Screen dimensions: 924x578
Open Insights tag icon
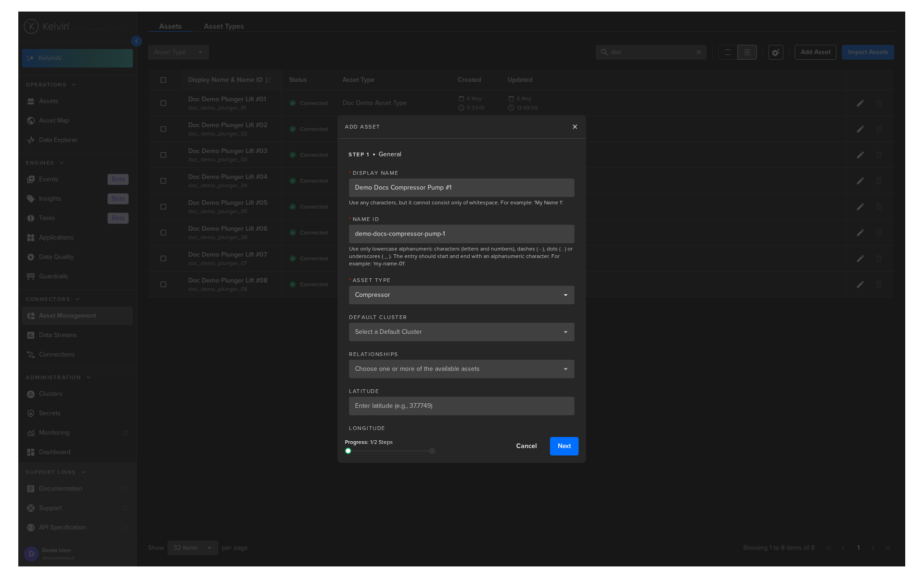31,198
